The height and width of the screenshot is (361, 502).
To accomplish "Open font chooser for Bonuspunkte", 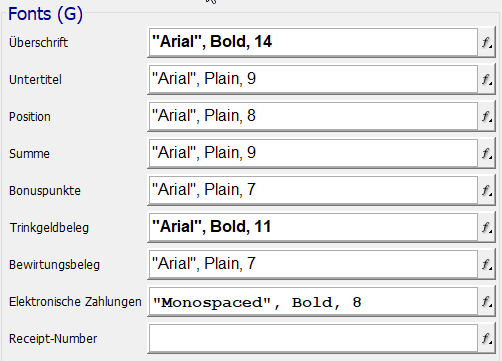I will click(x=487, y=190).
